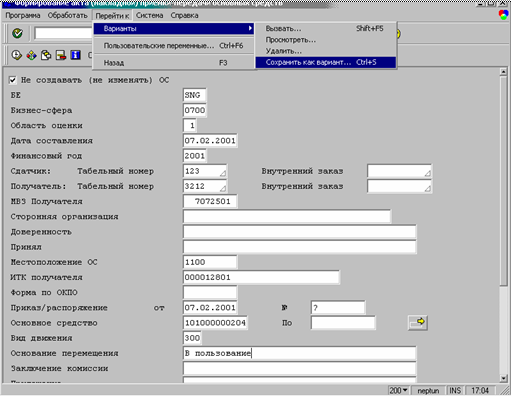Click the multicolored variant selection icon
The image size is (511, 396).
[x=31, y=55]
